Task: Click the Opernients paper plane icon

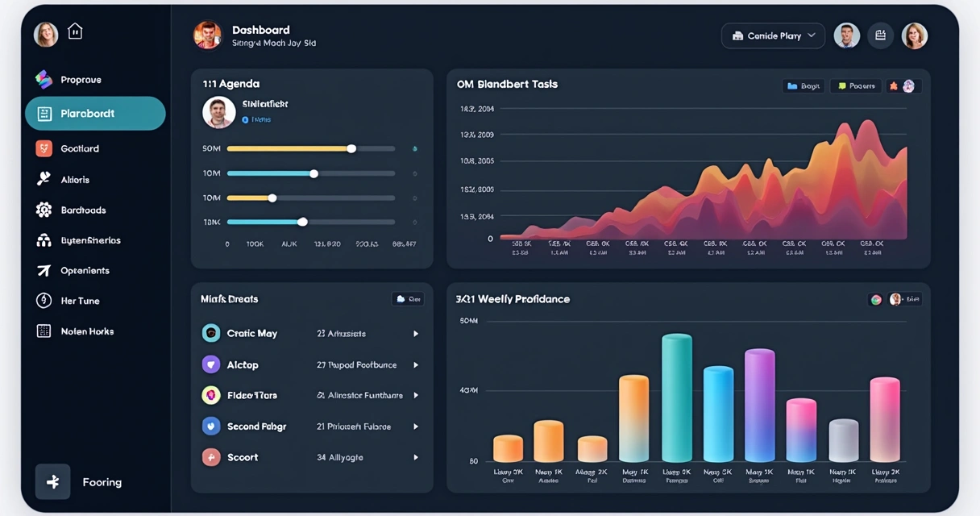Action: [44, 271]
